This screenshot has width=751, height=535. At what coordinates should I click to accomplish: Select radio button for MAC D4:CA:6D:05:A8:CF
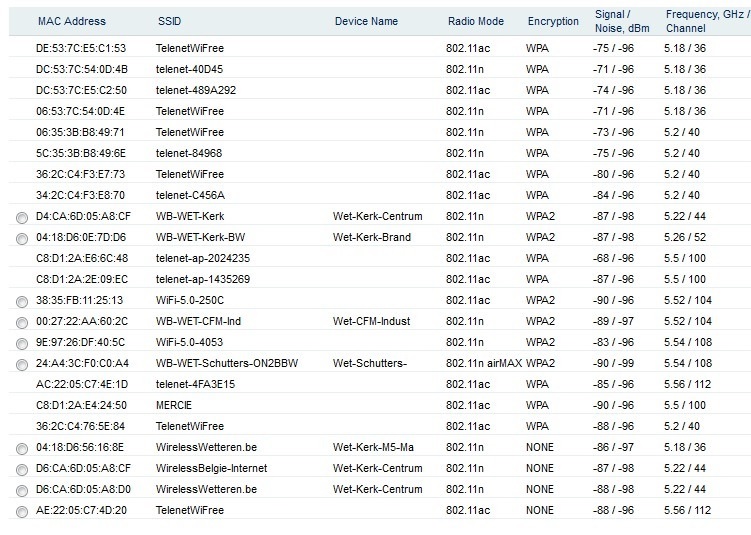click(22, 218)
